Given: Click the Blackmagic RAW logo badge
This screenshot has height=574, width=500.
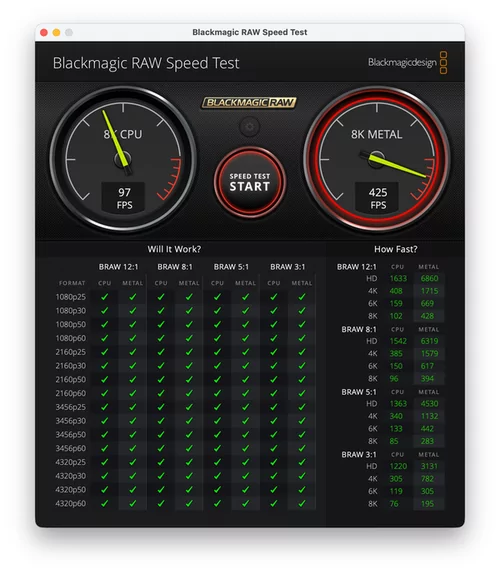Looking at the screenshot, I should pyautogui.click(x=249, y=102).
